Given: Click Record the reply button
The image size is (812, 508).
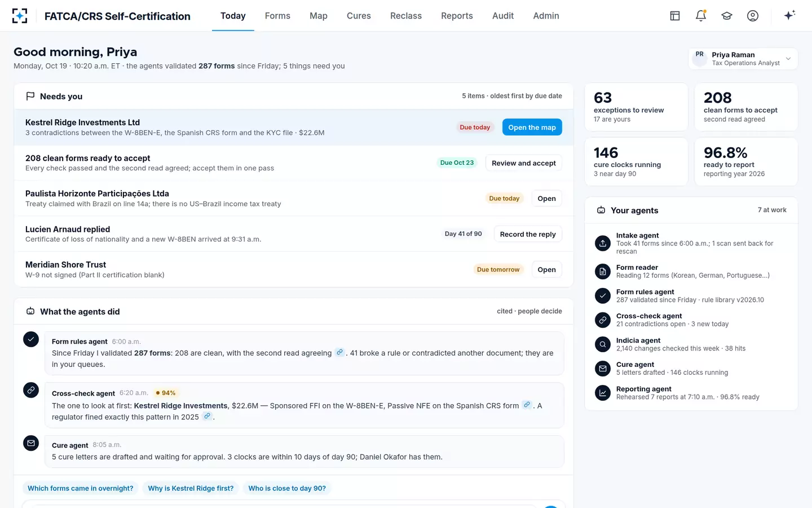Looking at the screenshot, I should pyautogui.click(x=528, y=234).
